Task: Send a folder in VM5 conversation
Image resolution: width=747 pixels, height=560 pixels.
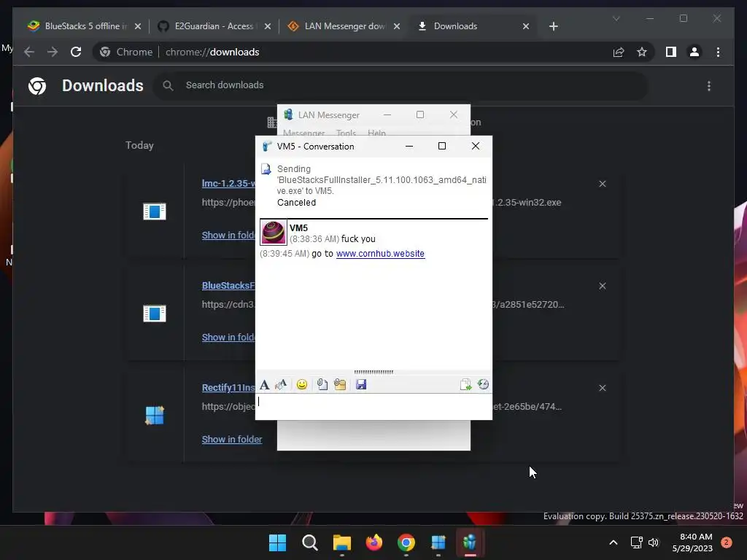Action: pos(340,384)
